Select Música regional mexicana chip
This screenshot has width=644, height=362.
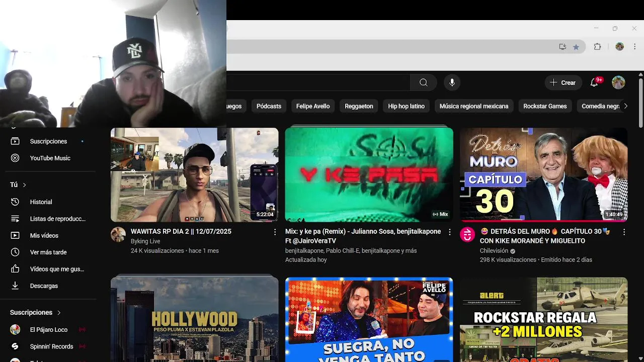[474, 106]
